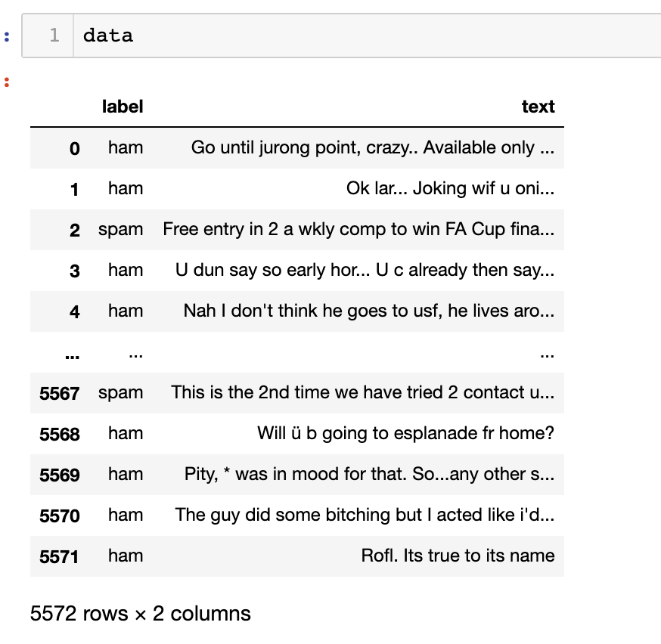Click the ellipsis in the index column

(x=70, y=351)
